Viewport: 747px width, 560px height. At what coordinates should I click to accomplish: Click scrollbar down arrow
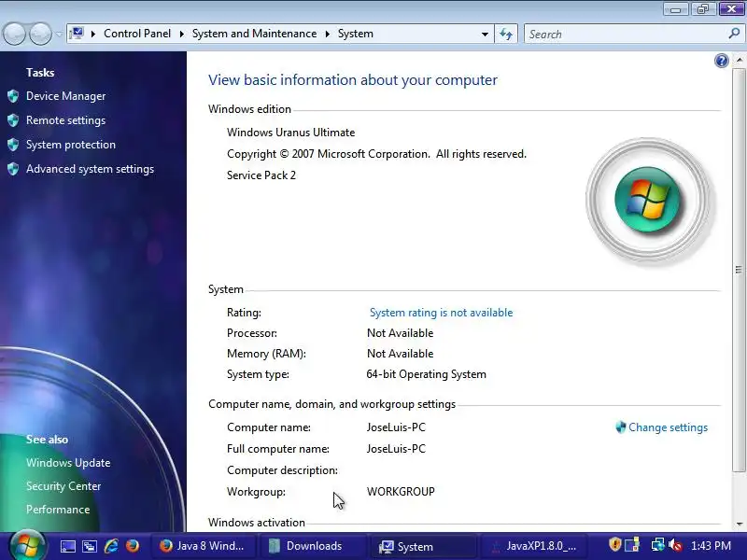coord(740,525)
